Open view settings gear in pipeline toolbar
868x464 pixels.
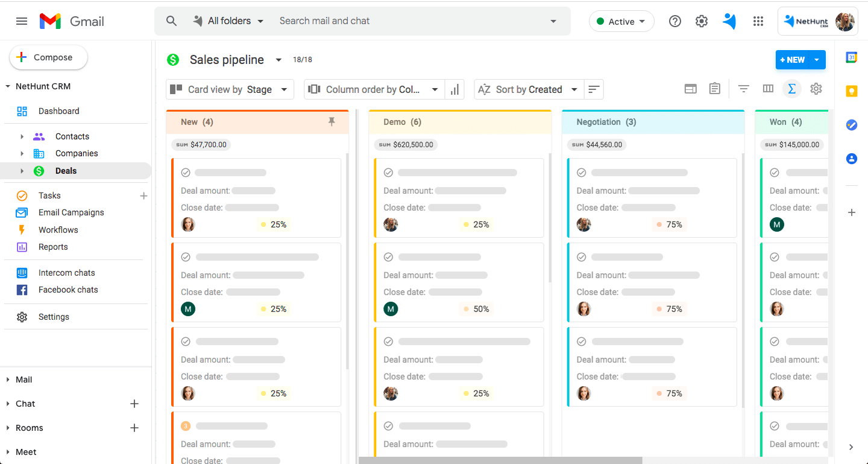point(816,89)
